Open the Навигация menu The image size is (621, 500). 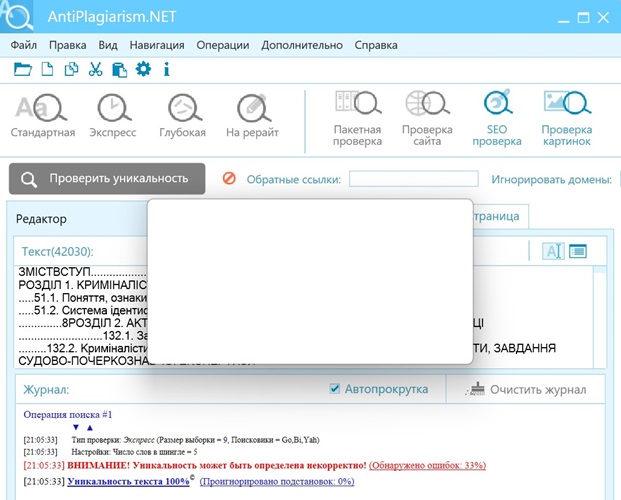point(157,45)
